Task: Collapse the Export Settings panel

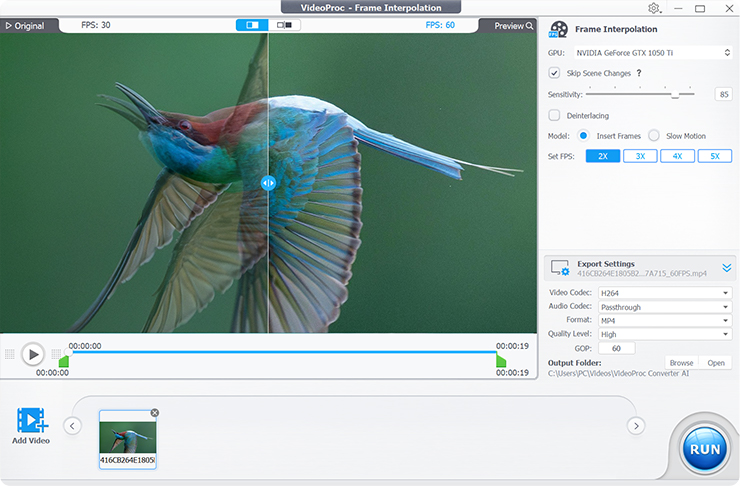Action: pyautogui.click(x=727, y=268)
